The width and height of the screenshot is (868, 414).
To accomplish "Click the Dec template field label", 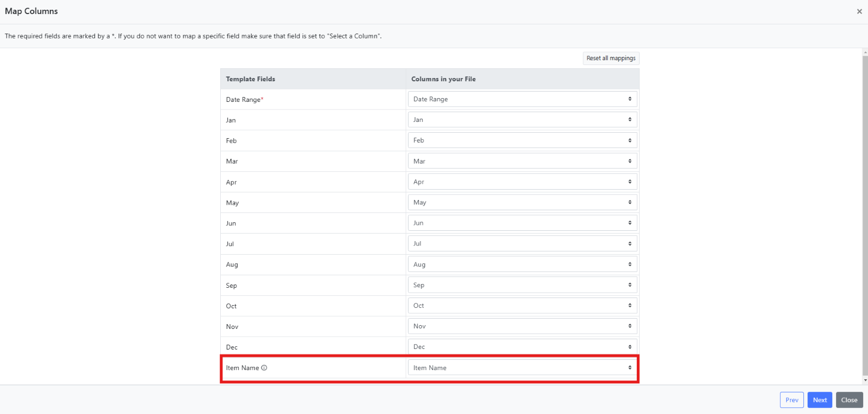I will point(232,347).
